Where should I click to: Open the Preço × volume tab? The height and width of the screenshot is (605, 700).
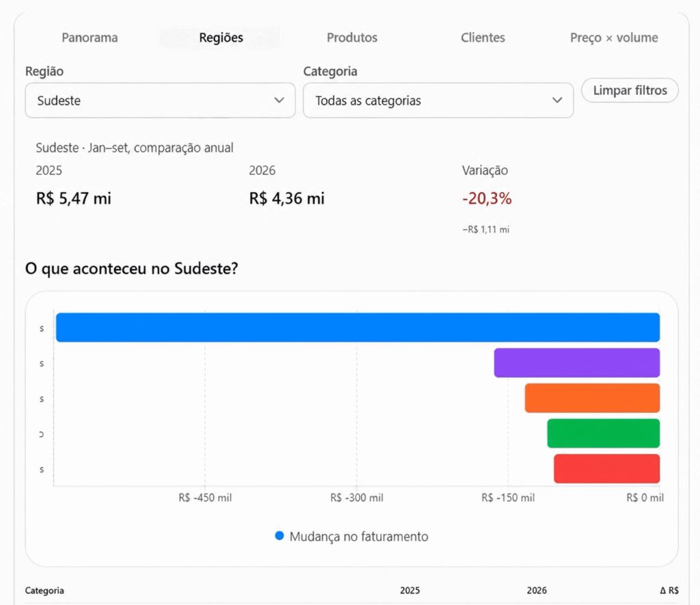pos(614,38)
